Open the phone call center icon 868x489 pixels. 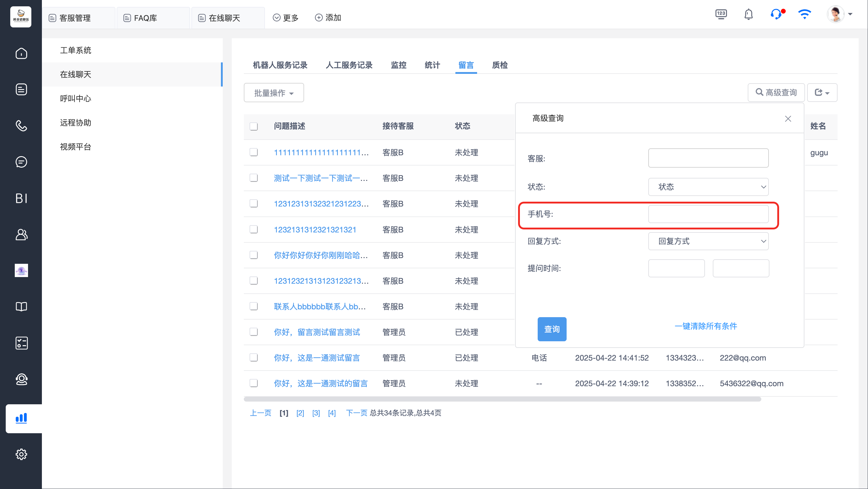click(21, 125)
